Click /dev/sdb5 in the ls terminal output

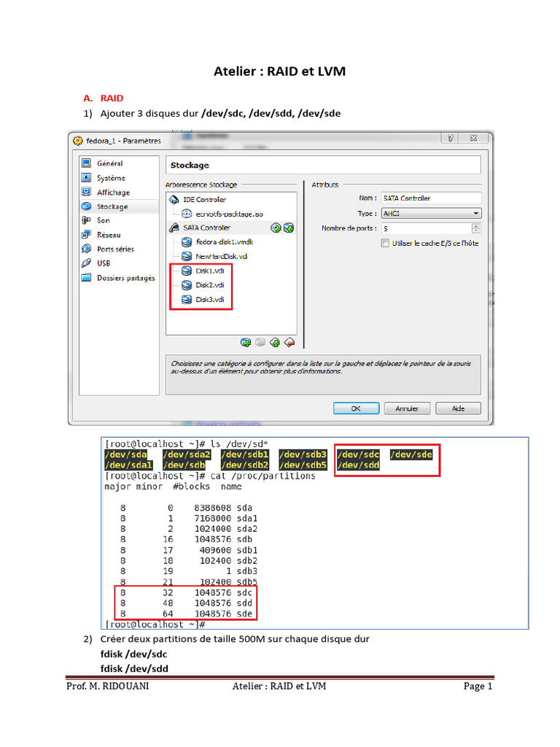pos(303,465)
